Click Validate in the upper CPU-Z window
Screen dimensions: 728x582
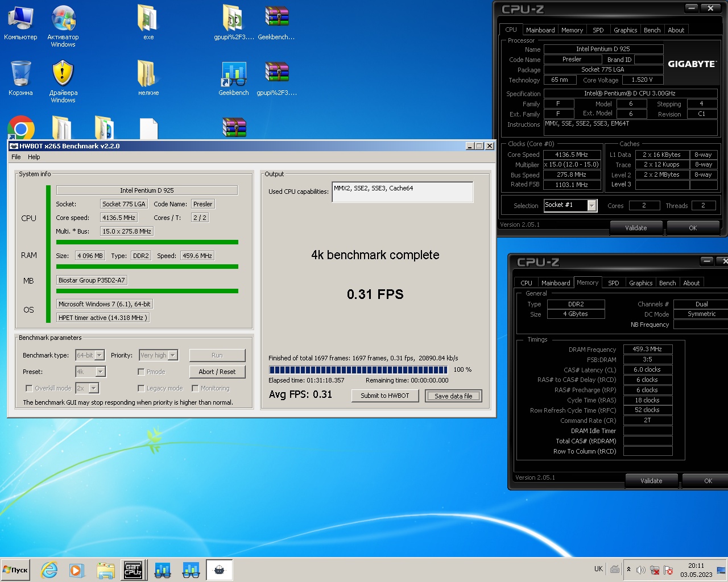coord(636,228)
